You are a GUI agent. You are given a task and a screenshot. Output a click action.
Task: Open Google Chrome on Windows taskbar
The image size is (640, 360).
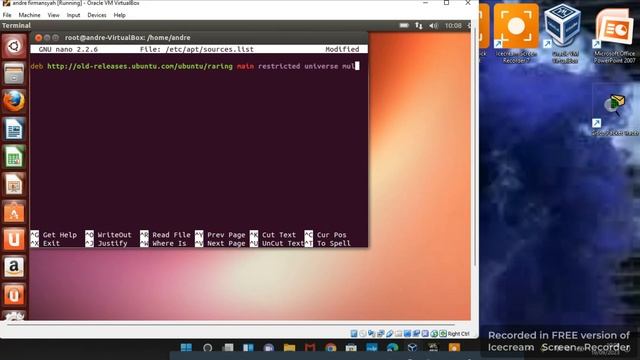[331, 348]
